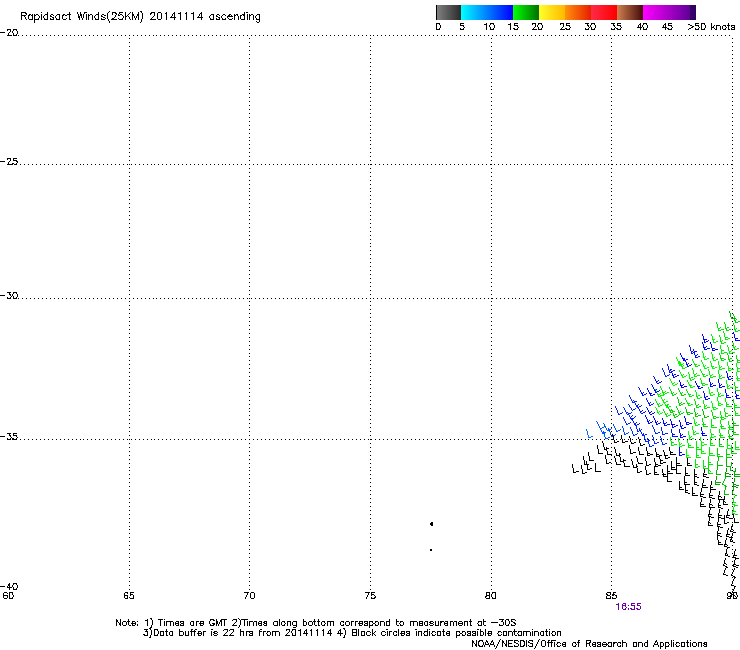Click the '-30' latitude axis label
This screenshot has width=740, height=650.
(x=9, y=295)
